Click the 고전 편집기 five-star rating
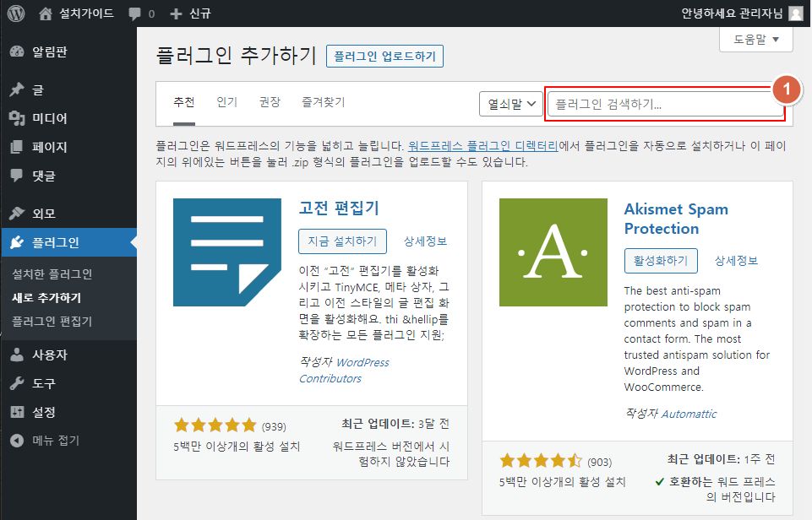812x520 pixels. [215, 425]
